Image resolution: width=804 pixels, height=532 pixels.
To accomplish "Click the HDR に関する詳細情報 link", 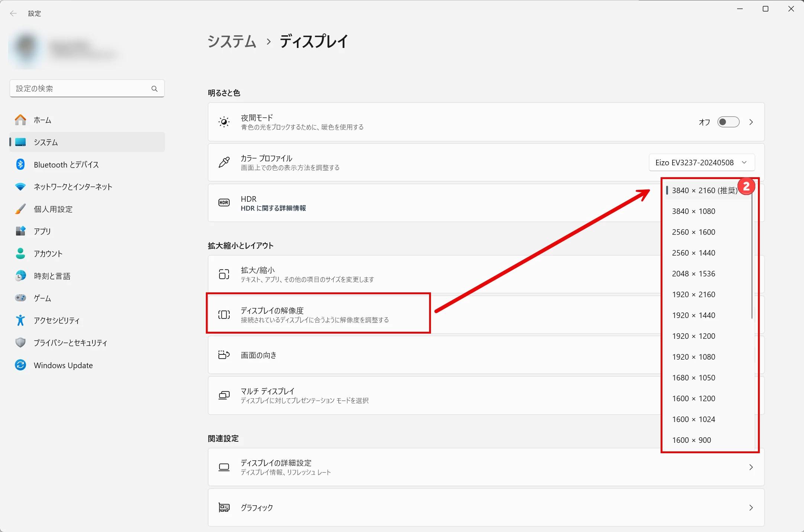I will coord(273,208).
